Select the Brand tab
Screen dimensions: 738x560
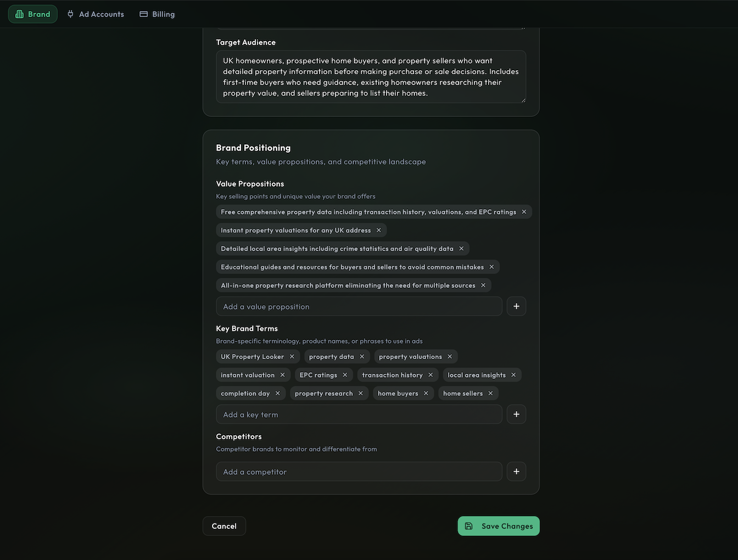click(x=33, y=14)
